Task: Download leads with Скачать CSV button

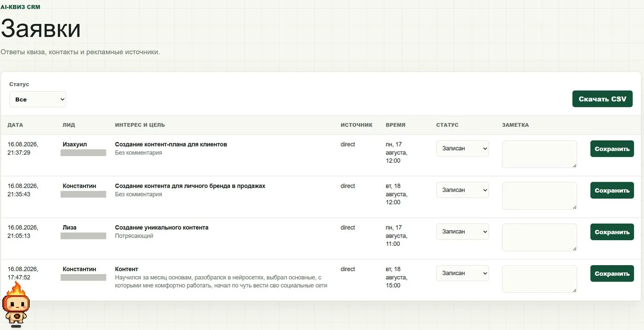Action: tap(602, 99)
